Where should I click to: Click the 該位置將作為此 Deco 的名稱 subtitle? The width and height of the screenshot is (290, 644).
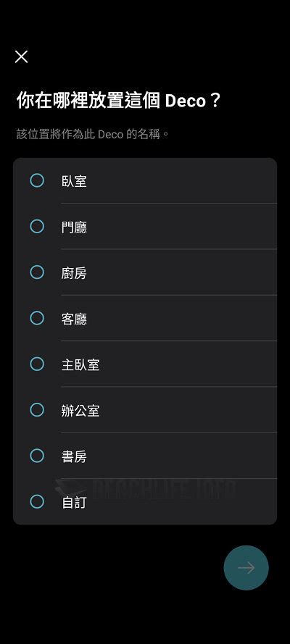tap(92, 134)
